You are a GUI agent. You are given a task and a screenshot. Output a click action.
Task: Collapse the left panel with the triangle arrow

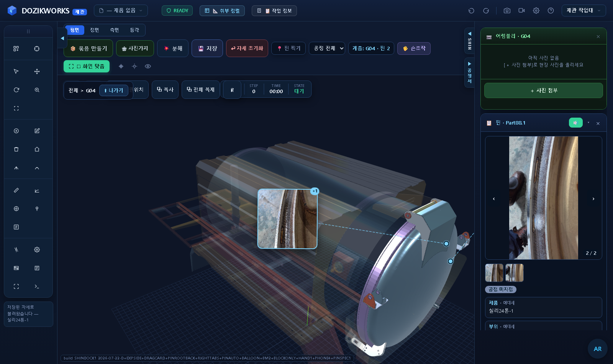(x=62, y=38)
